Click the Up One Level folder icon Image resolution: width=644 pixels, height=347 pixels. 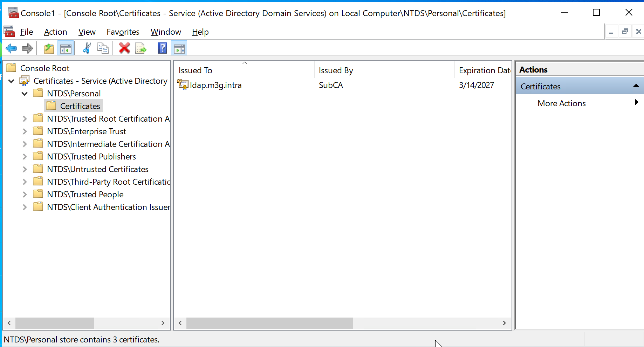pos(49,48)
